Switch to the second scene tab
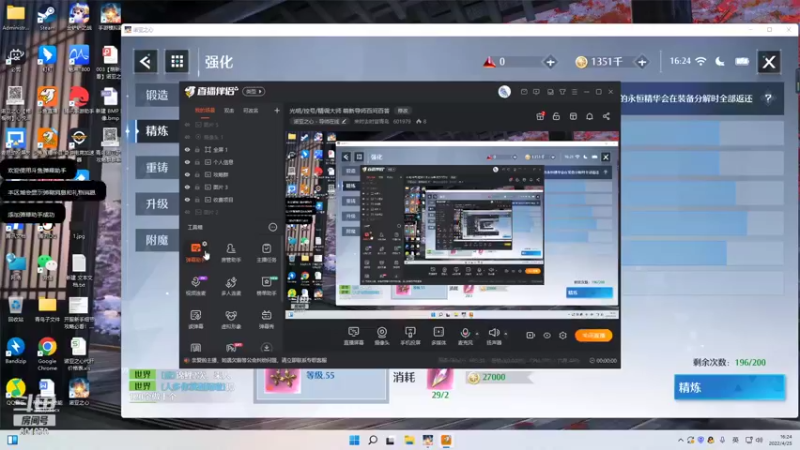800x450 pixels. point(229,110)
